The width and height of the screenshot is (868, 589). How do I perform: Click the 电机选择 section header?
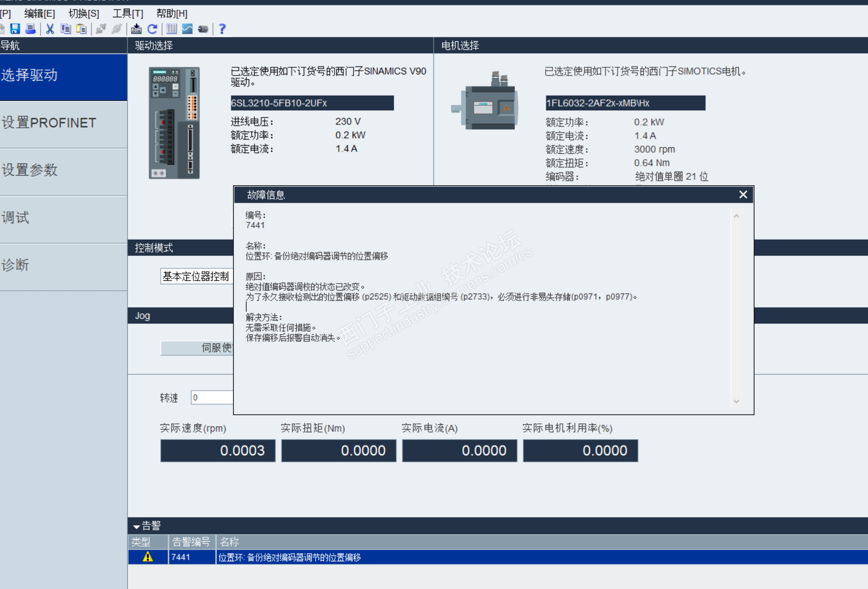tap(651, 46)
